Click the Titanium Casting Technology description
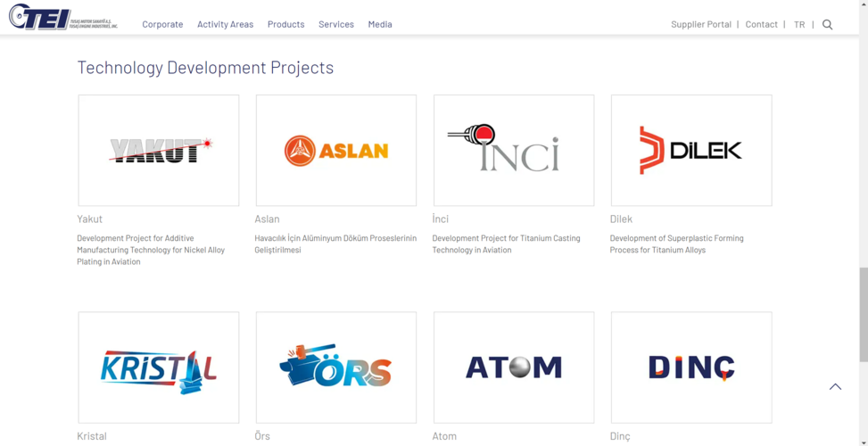This screenshot has width=868, height=446. tap(506, 244)
